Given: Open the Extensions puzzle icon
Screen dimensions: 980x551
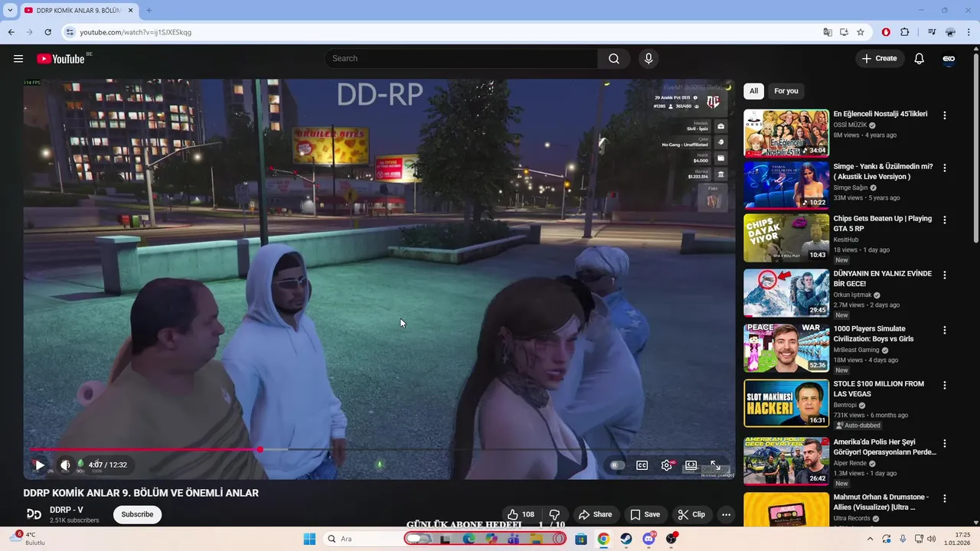Looking at the screenshot, I should [905, 32].
